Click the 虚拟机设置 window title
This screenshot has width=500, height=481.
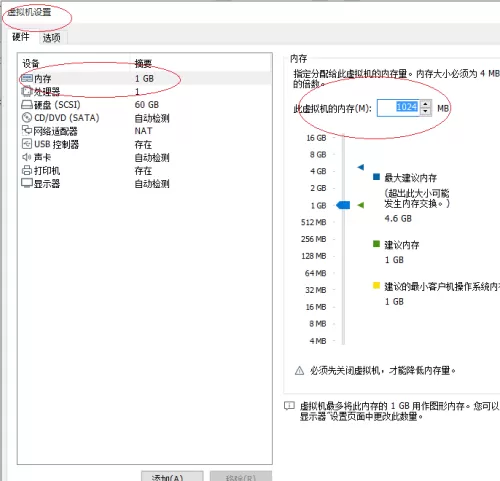coord(29,12)
